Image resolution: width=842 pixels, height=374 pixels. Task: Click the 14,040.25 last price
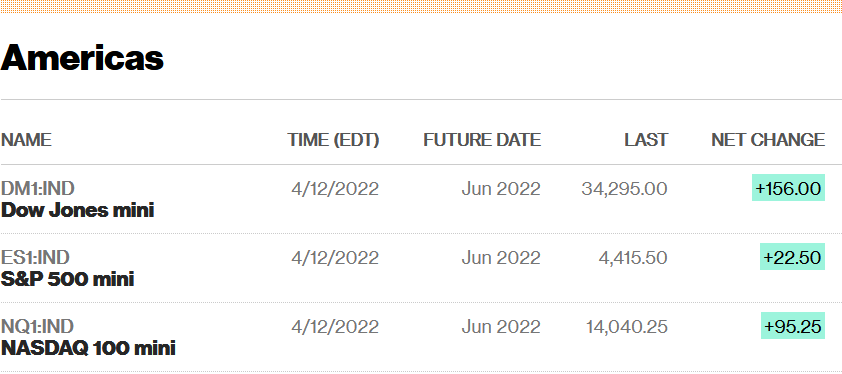click(627, 326)
